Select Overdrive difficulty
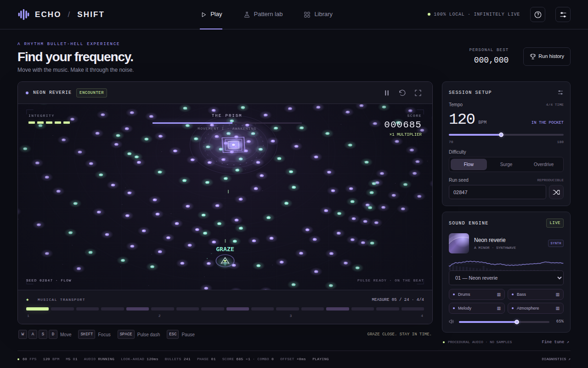This screenshot has width=588, height=368. 543,165
